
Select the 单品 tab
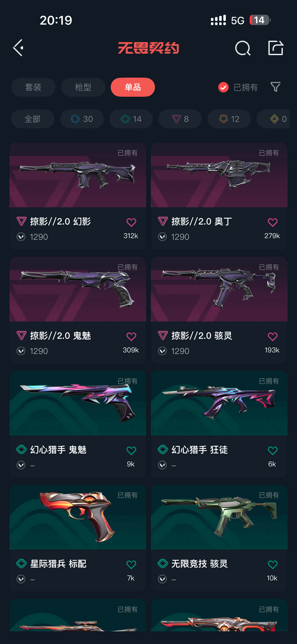133,87
